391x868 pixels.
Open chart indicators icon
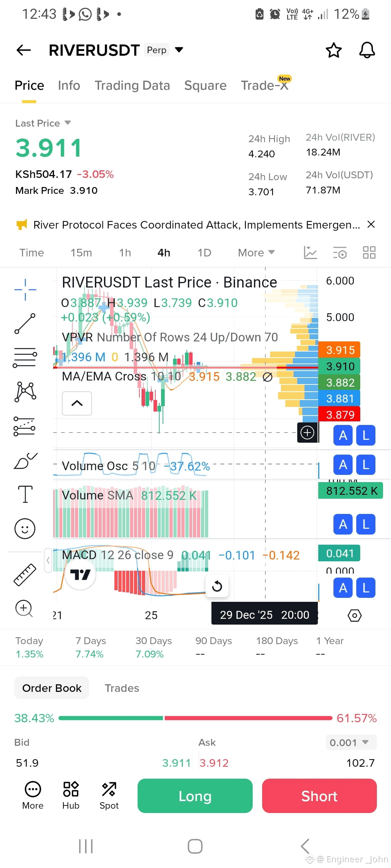tap(310, 252)
